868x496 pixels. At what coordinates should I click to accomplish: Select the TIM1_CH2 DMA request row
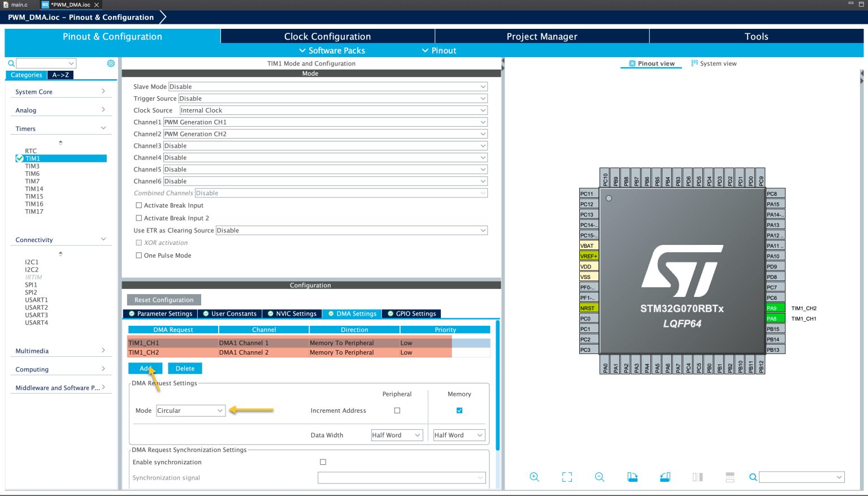point(170,352)
